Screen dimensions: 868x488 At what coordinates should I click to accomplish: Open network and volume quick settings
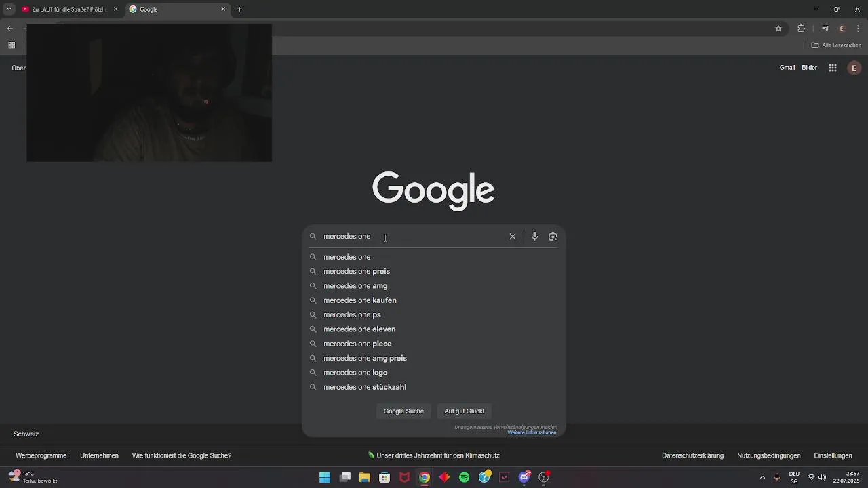point(816,477)
